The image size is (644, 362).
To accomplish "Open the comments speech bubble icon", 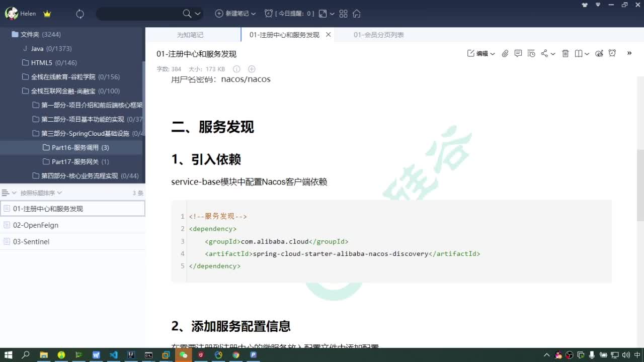I will (518, 53).
